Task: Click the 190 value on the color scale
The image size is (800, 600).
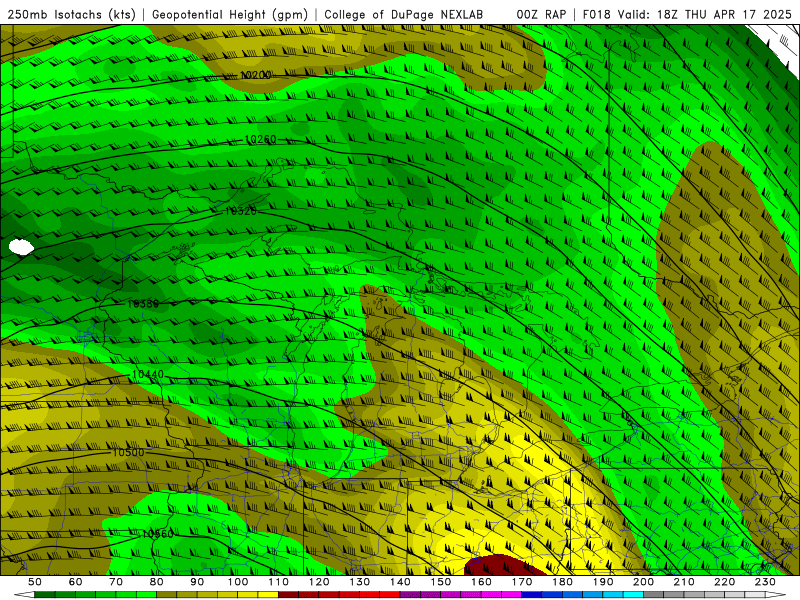Action: click(x=603, y=582)
